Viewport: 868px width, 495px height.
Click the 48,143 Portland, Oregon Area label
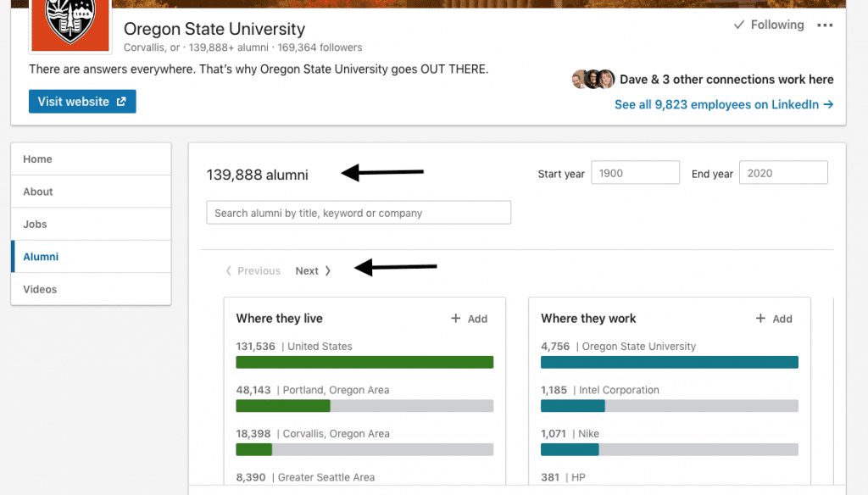(x=313, y=391)
